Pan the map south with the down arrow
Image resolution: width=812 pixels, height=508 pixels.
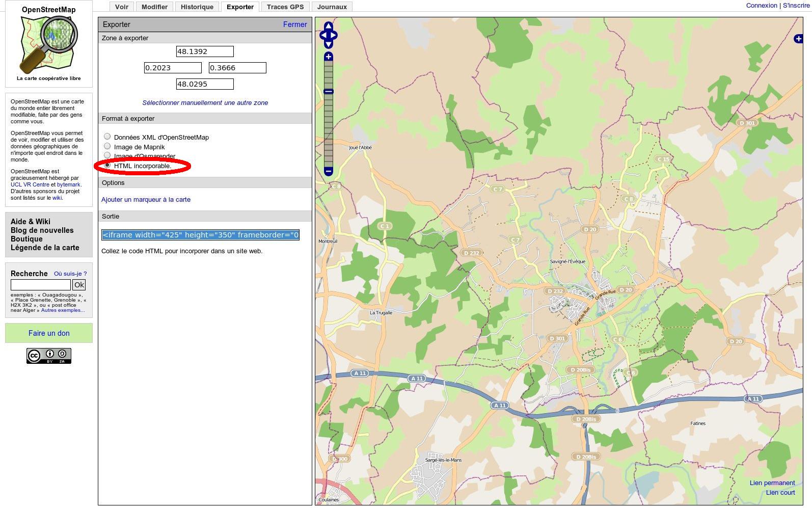click(329, 45)
